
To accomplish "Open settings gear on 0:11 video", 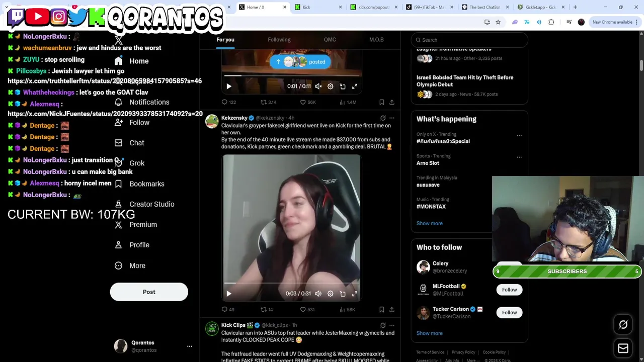I will 331,86.
